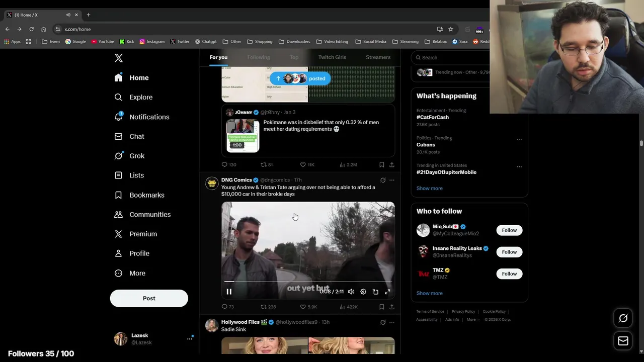This screenshot has height=362, width=644.
Task: Open floating messages envelope button
Action: (623, 341)
